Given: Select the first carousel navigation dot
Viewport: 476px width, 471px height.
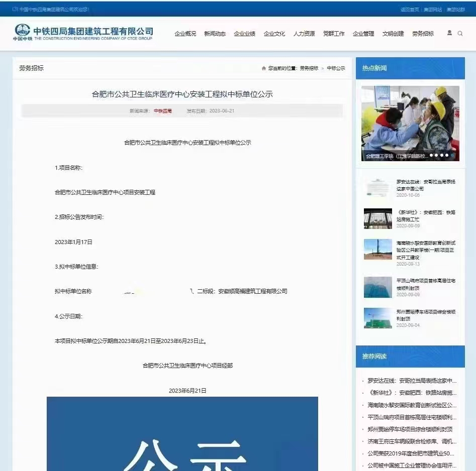Looking at the screenshot, I should coord(431,155).
